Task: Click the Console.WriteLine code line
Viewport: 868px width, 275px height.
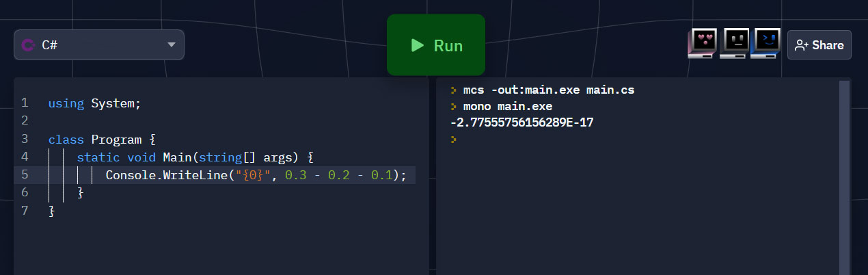Action: pos(256,175)
